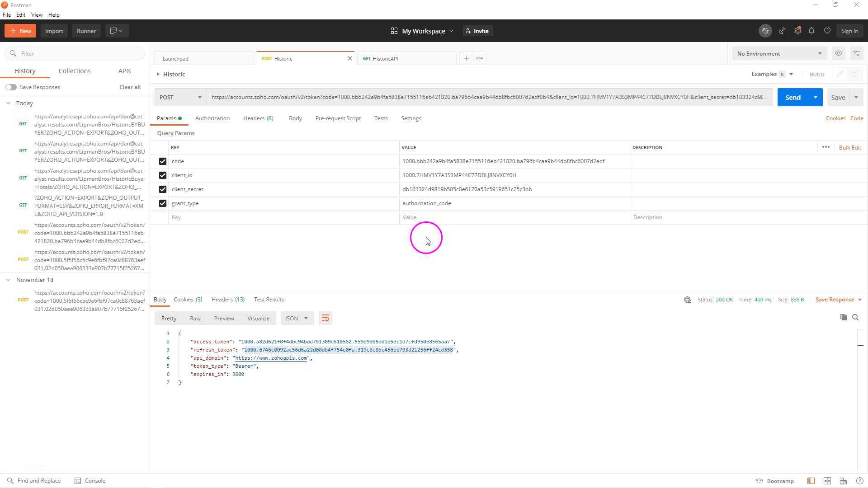This screenshot has height=488, width=868.
Task: Open manage environments sliders icon
Action: pos(856,53)
